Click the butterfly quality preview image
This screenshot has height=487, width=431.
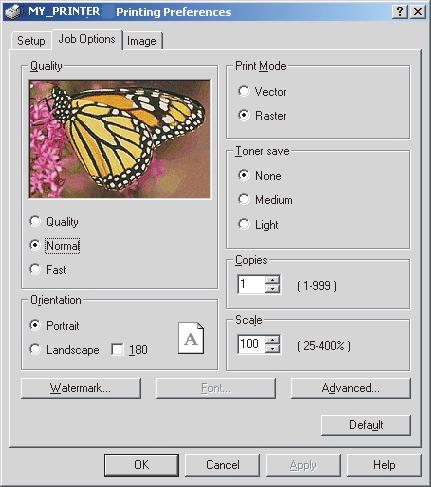(x=120, y=139)
